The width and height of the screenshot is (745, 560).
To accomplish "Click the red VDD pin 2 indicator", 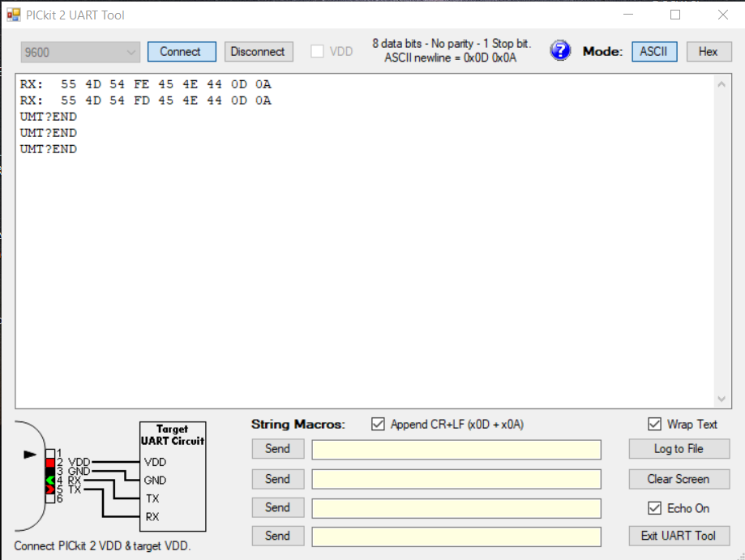I will tap(50, 463).
